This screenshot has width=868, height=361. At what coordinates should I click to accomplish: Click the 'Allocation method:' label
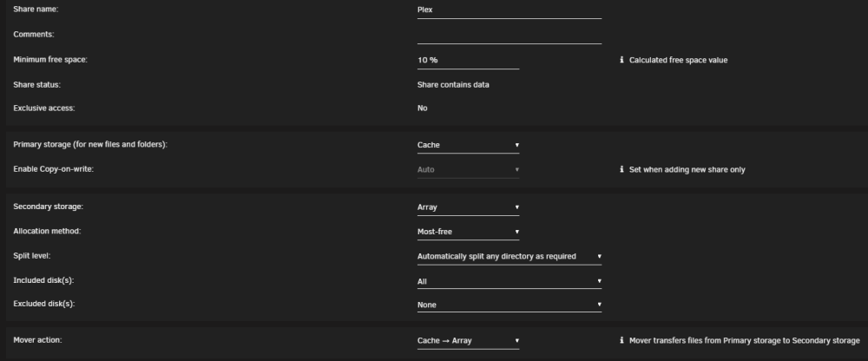(47, 231)
